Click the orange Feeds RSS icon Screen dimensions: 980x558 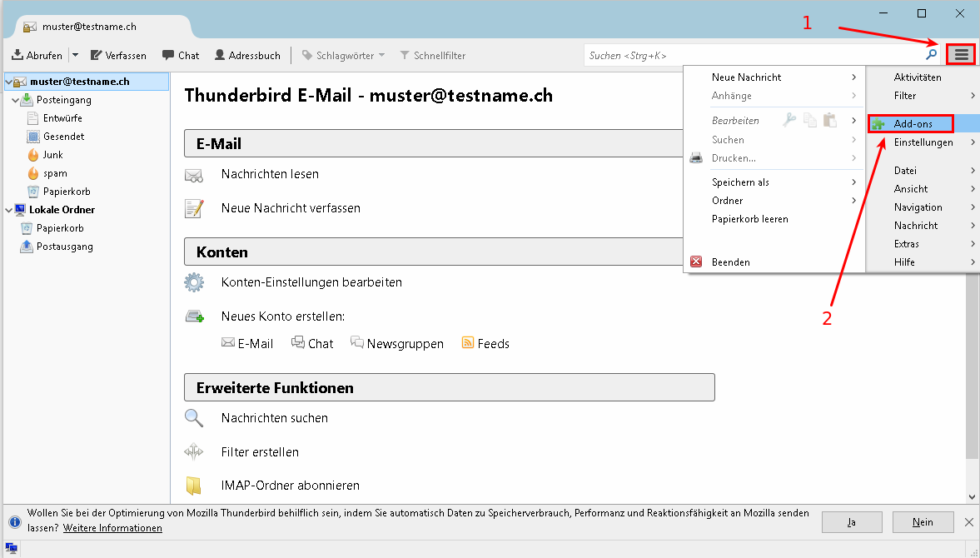click(x=467, y=342)
